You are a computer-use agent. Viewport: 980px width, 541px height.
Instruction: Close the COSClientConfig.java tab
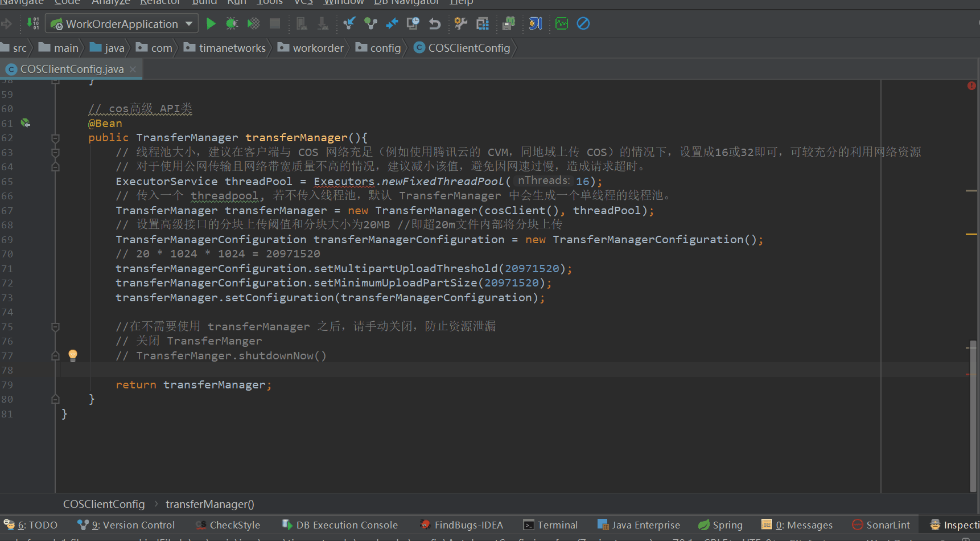133,69
